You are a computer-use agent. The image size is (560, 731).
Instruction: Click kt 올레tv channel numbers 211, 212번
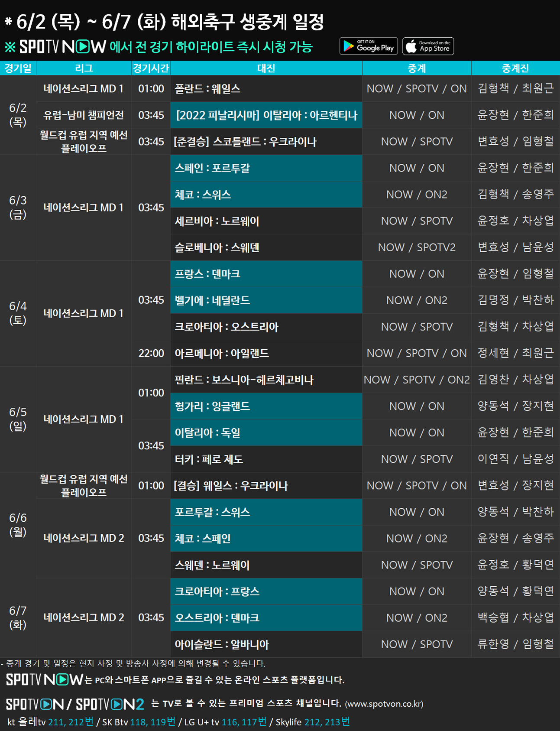71,722
